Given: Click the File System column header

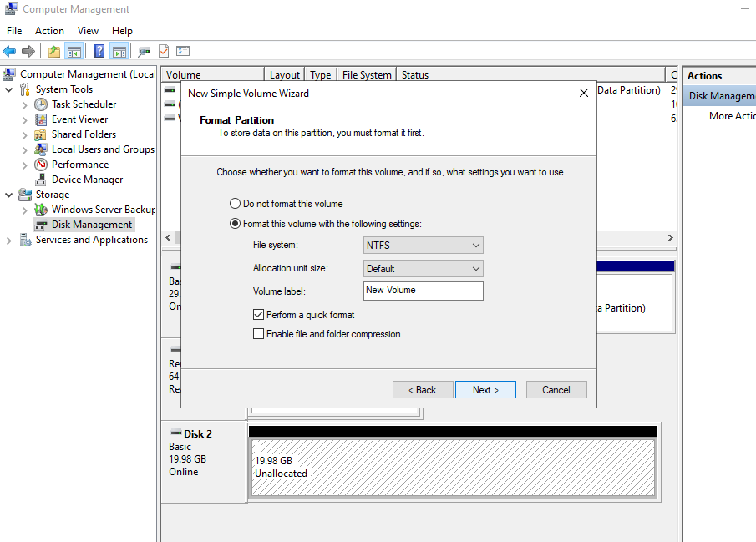Looking at the screenshot, I should click(367, 74).
